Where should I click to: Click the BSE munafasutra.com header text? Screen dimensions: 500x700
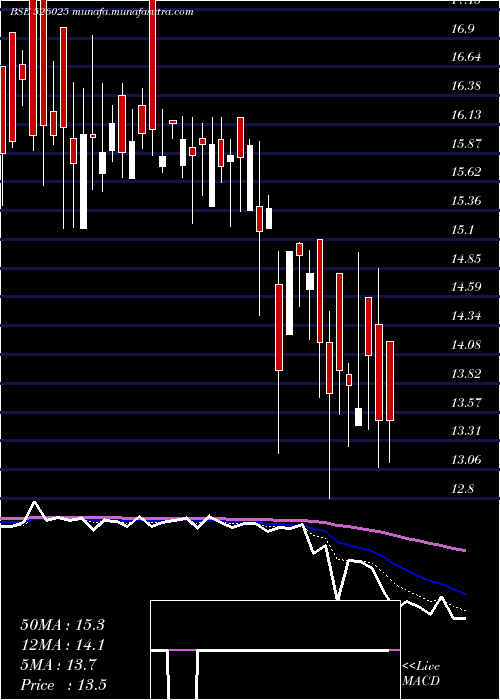[102, 12]
